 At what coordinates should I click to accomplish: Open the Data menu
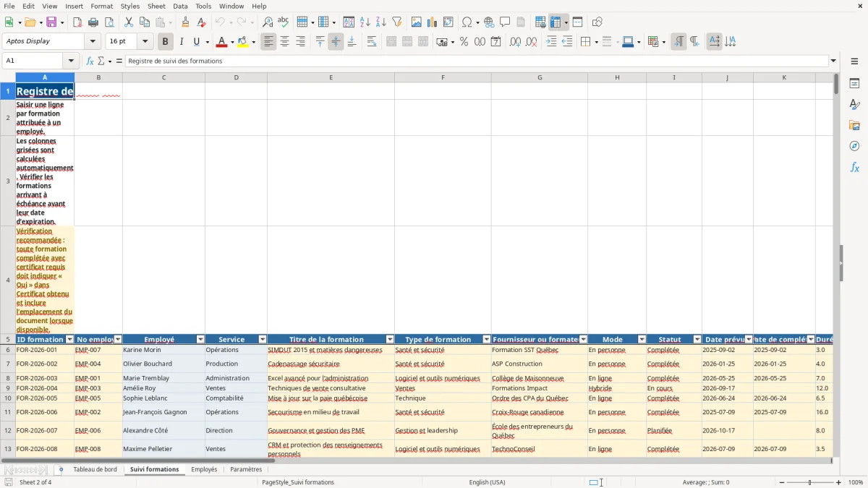point(180,6)
